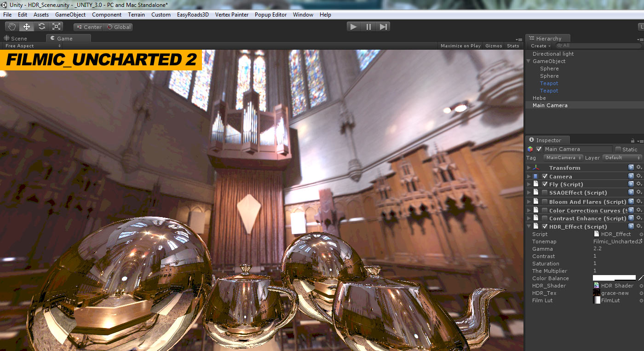Start play mode with the Play button
This screenshot has height=351, width=644.
[x=354, y=27]
